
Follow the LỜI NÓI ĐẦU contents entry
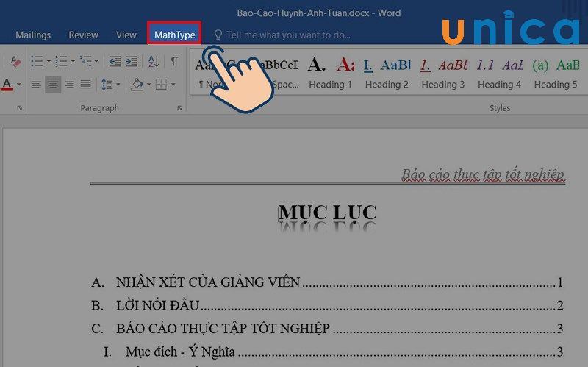coord(327,305)
